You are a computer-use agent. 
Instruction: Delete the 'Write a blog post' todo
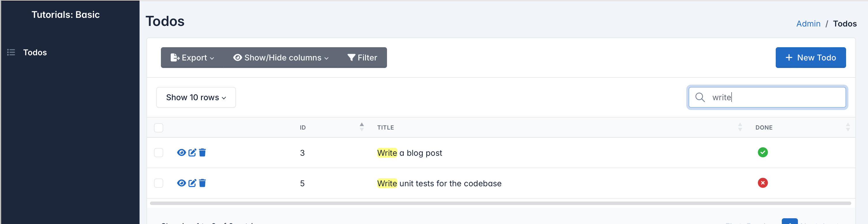[202, 153]
